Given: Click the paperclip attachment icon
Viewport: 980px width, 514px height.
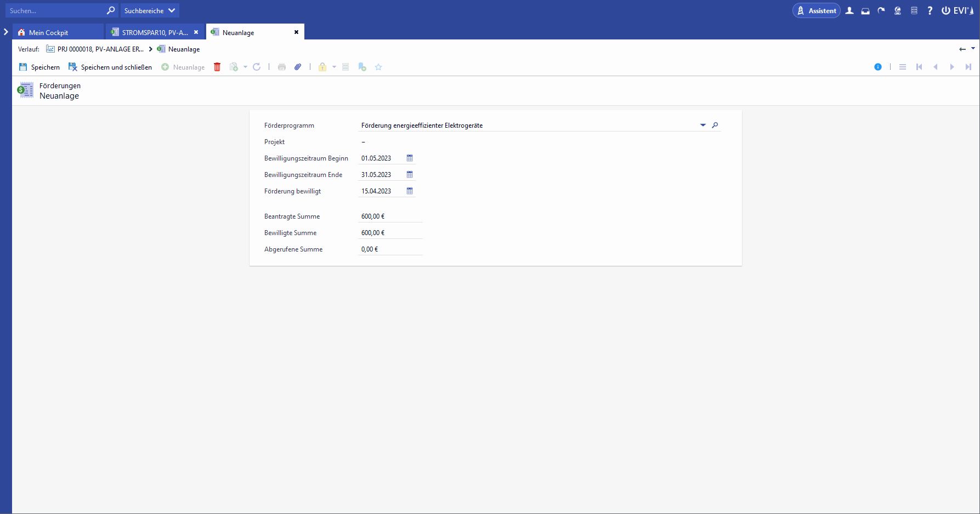Looking at the screenshot, I should click(298, 67).
